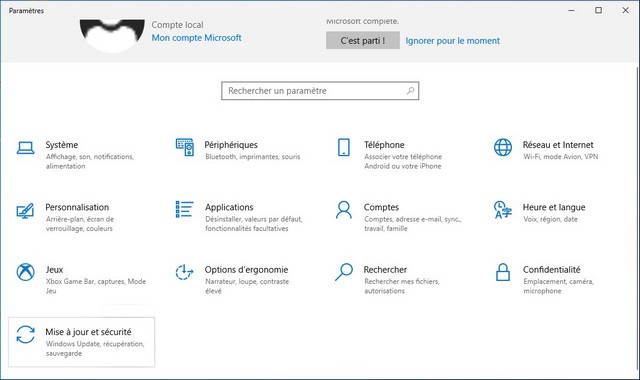This screenshot has width=640, height=380.
Task: Click the Heure et langue title text
Action: [554, 207]
